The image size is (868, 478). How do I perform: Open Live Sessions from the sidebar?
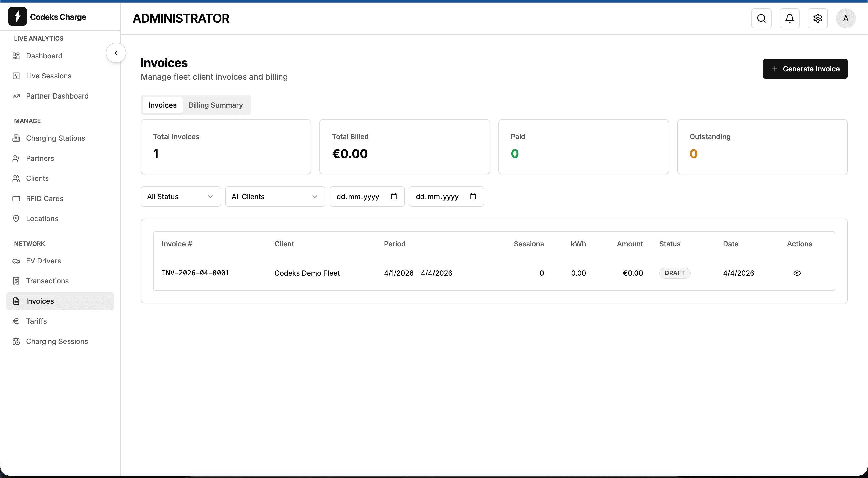tap(48, 76)
